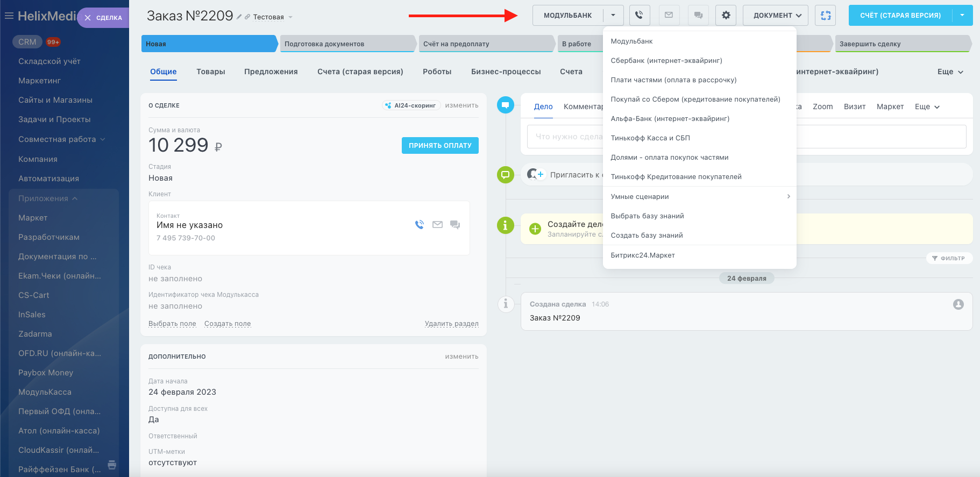The image size is (980, 477).
Task: Choose Альфа-Банк (интернет-эквайринг) menu item
Action: point(700,118)
